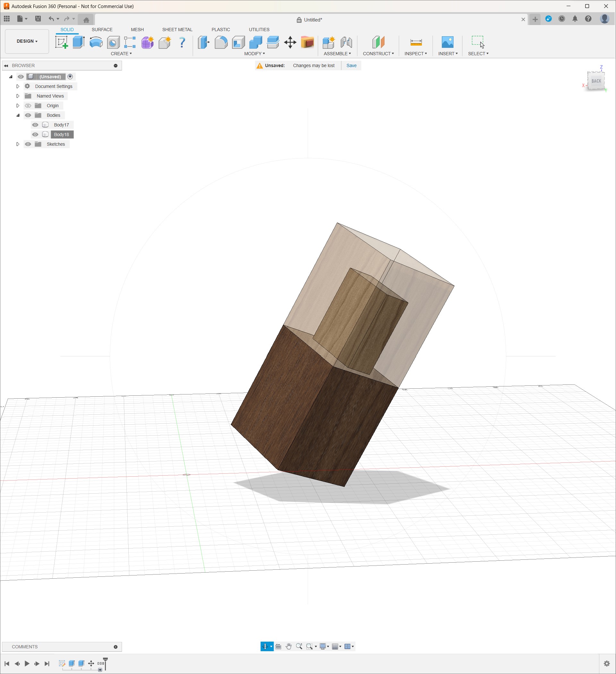
Task: Switch to the SURFACE tab
Action: click(x=102, y=30)
